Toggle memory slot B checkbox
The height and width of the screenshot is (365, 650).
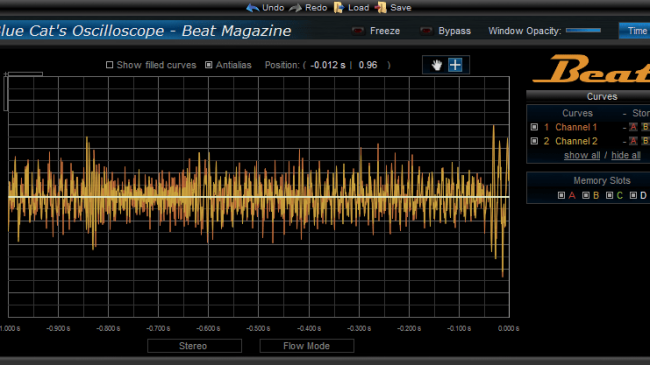pos(585,195)
